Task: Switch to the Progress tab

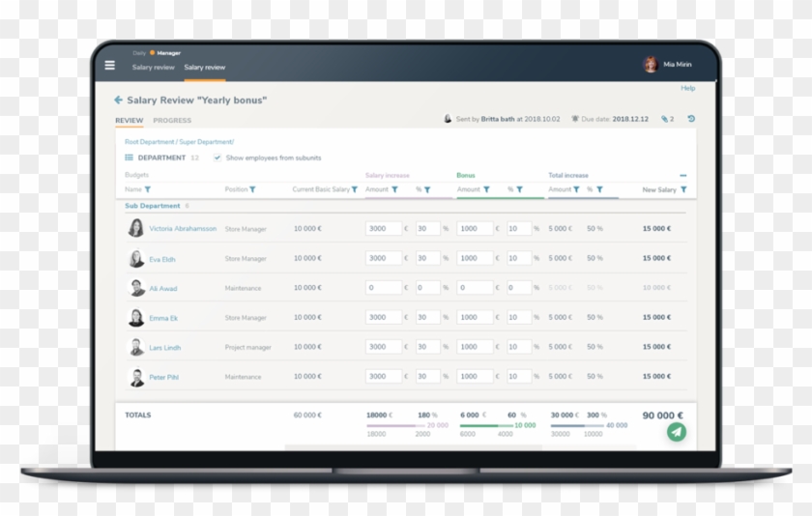Action: (172, 121)
